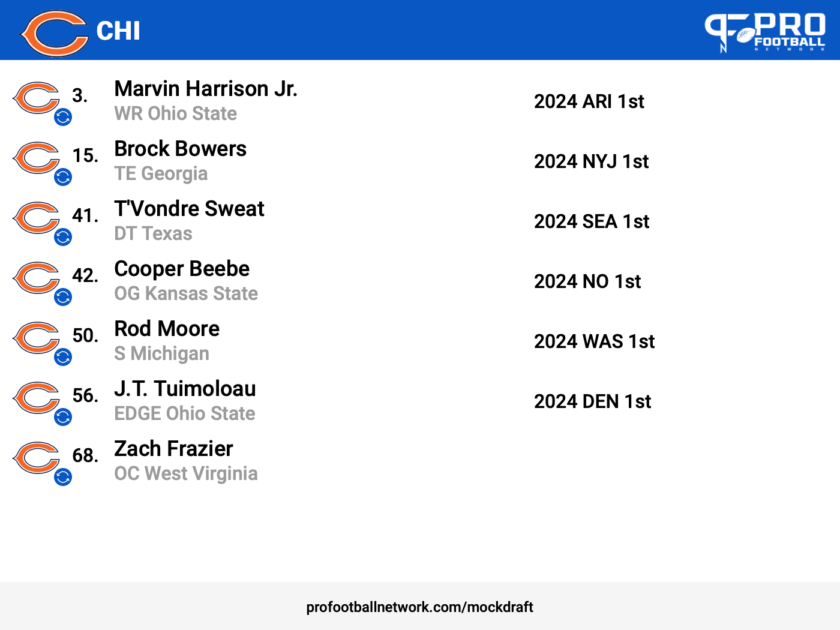
Task: Select Brock Bowers player name
Action: pos(180,149)
